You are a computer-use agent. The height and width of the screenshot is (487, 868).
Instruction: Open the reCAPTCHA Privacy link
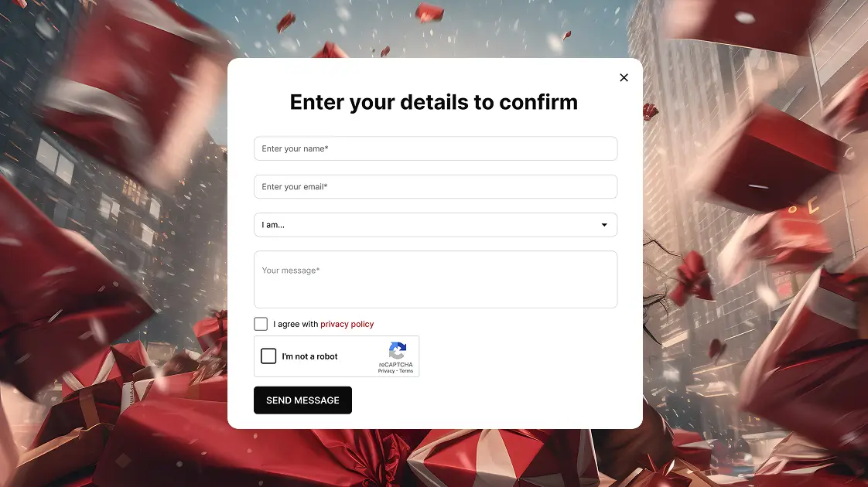point(386,371)
